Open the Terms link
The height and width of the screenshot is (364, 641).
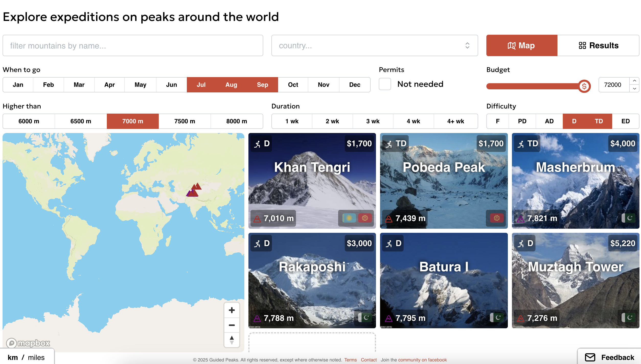(350, 360)
